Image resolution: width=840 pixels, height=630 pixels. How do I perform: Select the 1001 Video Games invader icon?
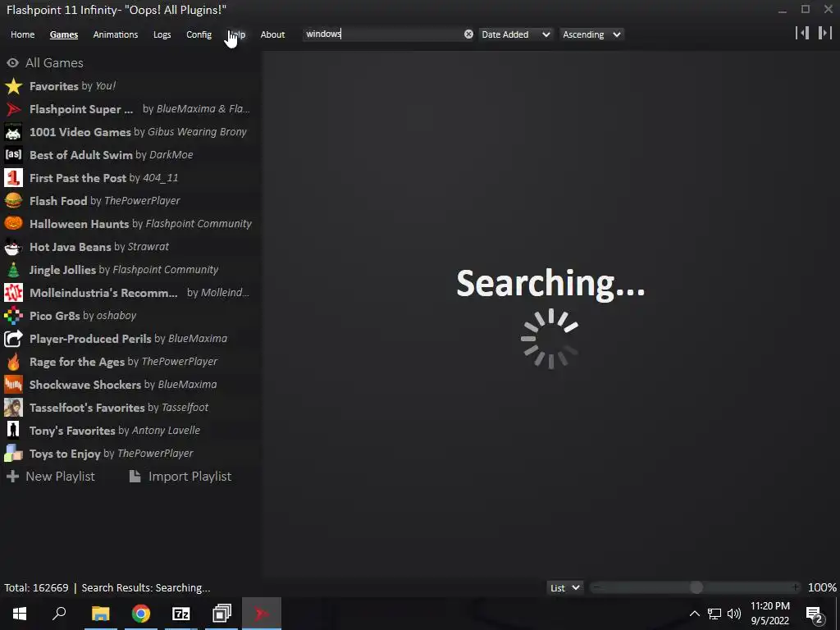(x=13, y=132)
